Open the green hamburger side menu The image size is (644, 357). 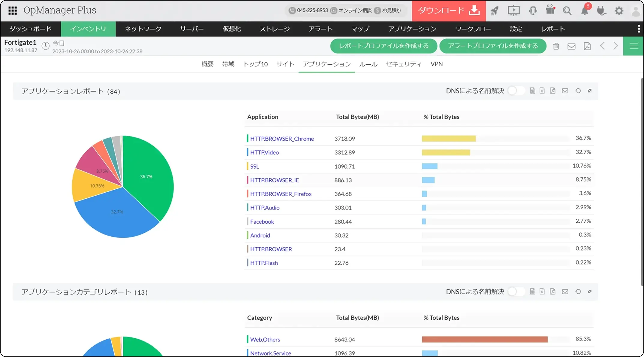633,46
